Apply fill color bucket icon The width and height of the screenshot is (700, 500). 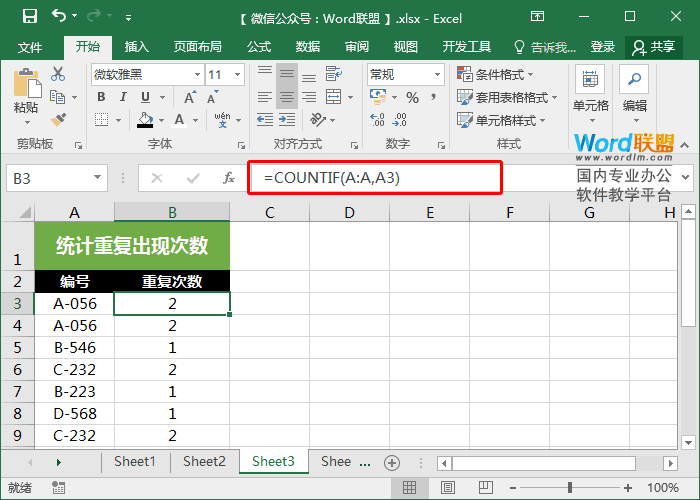click(x=145, y=120)
